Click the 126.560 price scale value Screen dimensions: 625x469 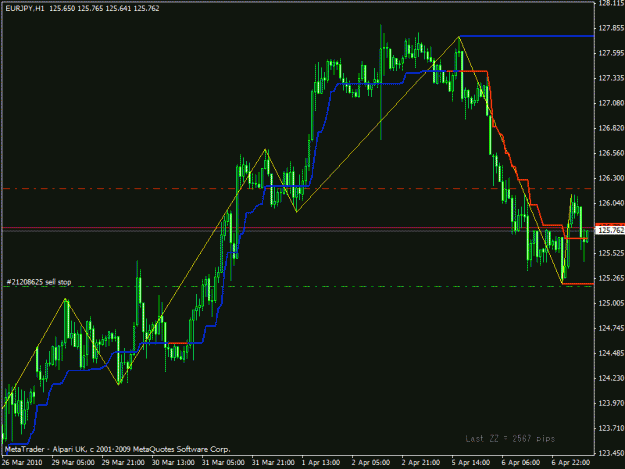pyautogui.click(x=611, y=153)
